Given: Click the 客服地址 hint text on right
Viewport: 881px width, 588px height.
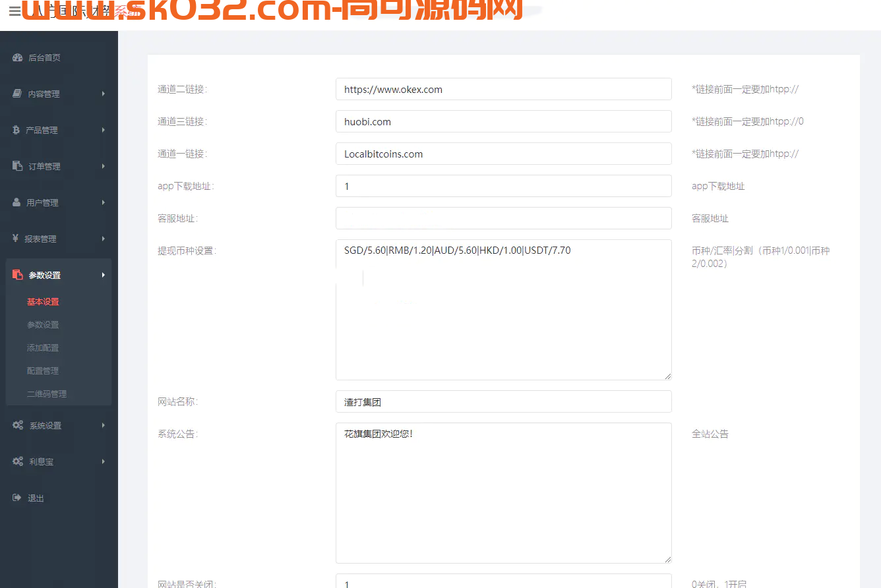Looking at the screenshot, I should (710, 218).
